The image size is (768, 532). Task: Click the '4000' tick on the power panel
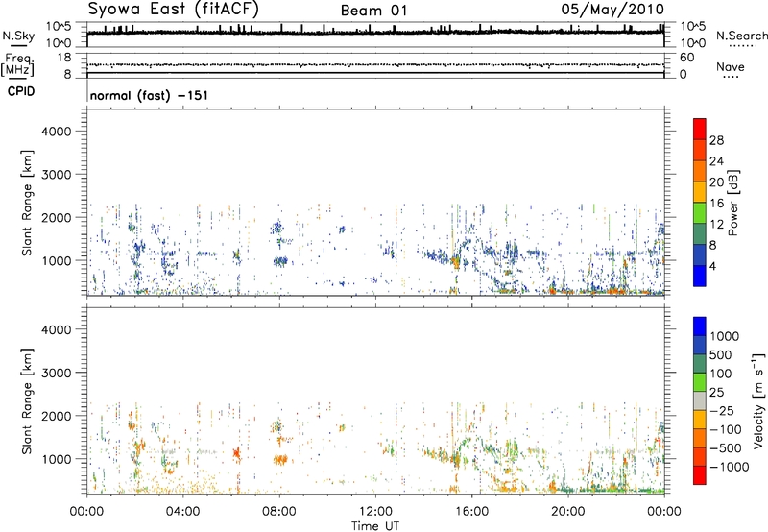57,132
